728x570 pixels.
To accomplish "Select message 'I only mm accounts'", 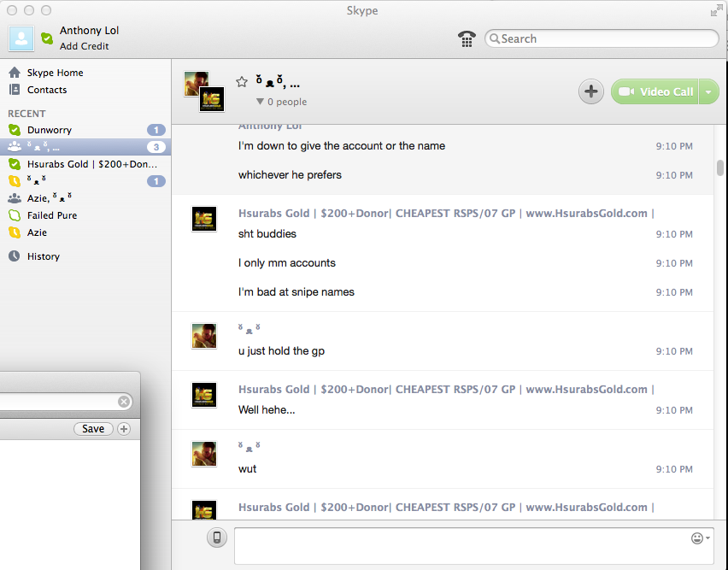I will 287,262.
